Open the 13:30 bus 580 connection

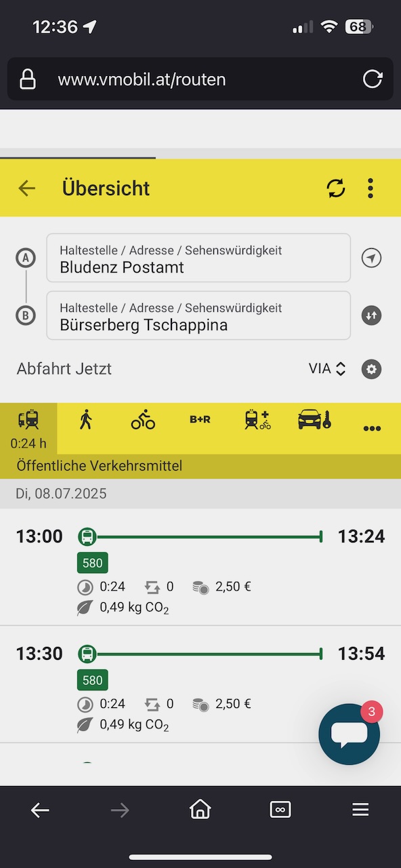200,685
